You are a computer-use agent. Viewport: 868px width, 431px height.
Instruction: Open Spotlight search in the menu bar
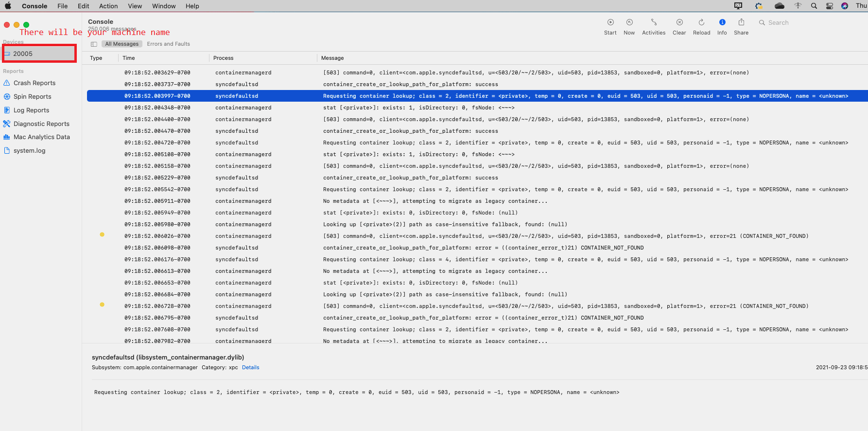(x=814, y=6)
